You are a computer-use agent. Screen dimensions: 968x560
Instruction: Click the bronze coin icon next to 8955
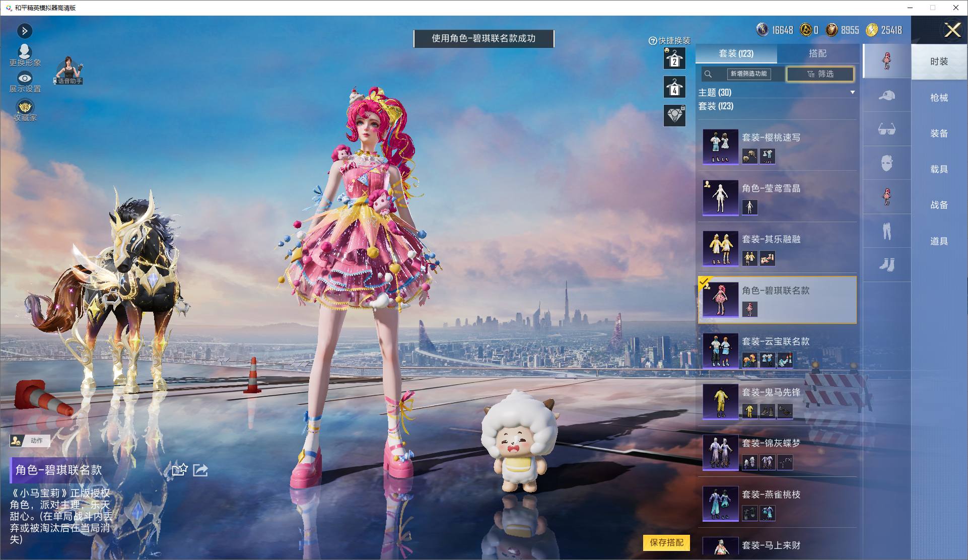pyautogui.click(x=832, y=30)
